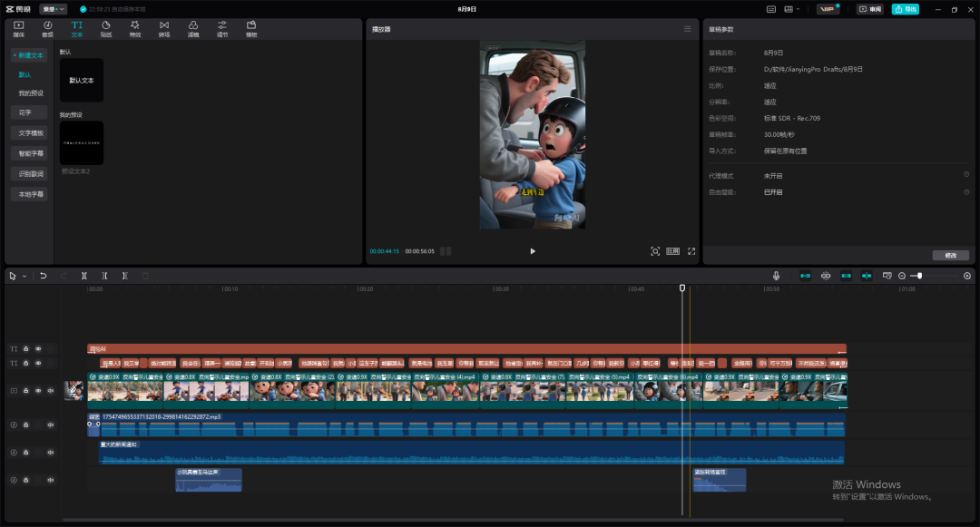
Task: Hide the main video track
Action: coord(38,391)
